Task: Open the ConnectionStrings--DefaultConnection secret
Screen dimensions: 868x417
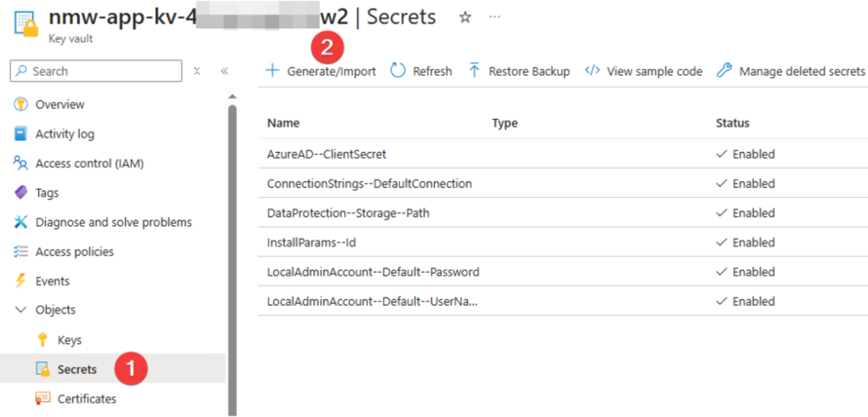Action: point(370,183)
